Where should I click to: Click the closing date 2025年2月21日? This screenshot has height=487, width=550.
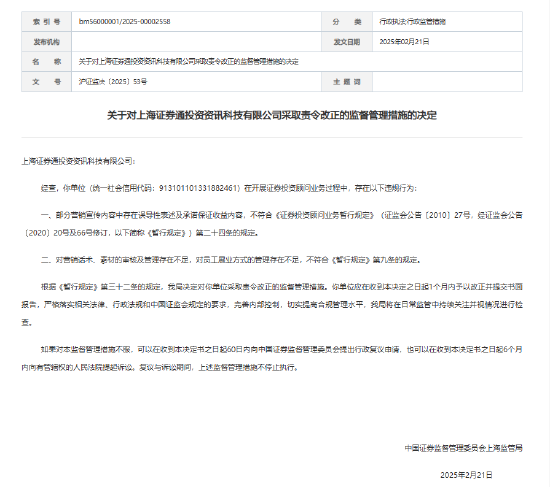pos(466,475)
